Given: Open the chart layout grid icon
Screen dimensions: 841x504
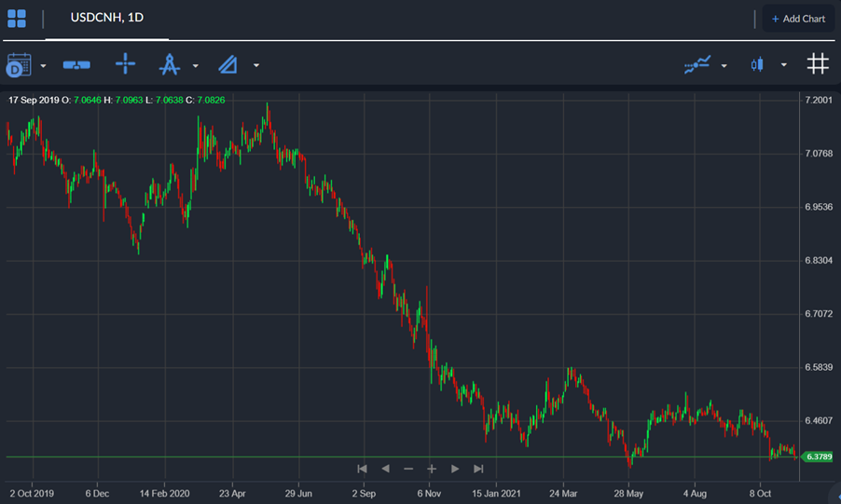Looking at the screenshot, I should [x=17, y=19].
